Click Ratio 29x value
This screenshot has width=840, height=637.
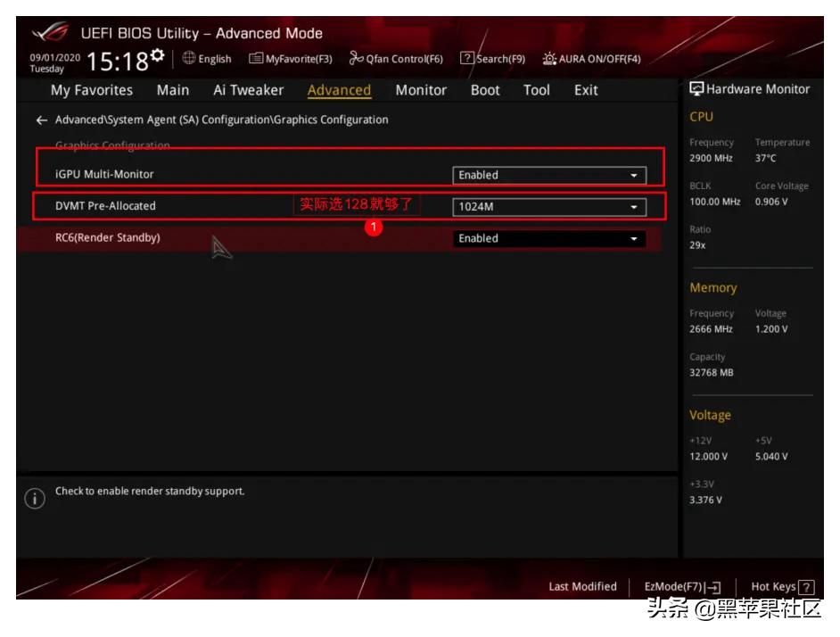click(x=697, y=245)
